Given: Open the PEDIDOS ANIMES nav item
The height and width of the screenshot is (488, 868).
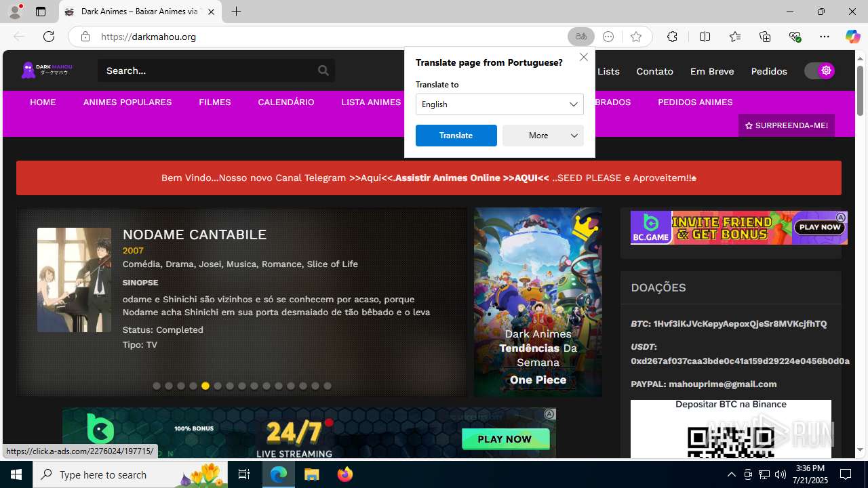Looking at the screenshot, I should click(x=695, y=102).
